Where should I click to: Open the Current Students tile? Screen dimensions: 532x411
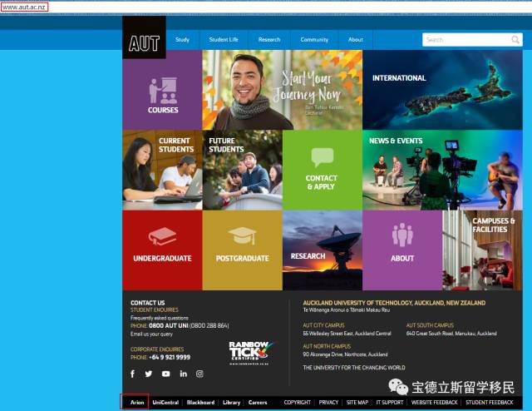click(x=162, y=170)
